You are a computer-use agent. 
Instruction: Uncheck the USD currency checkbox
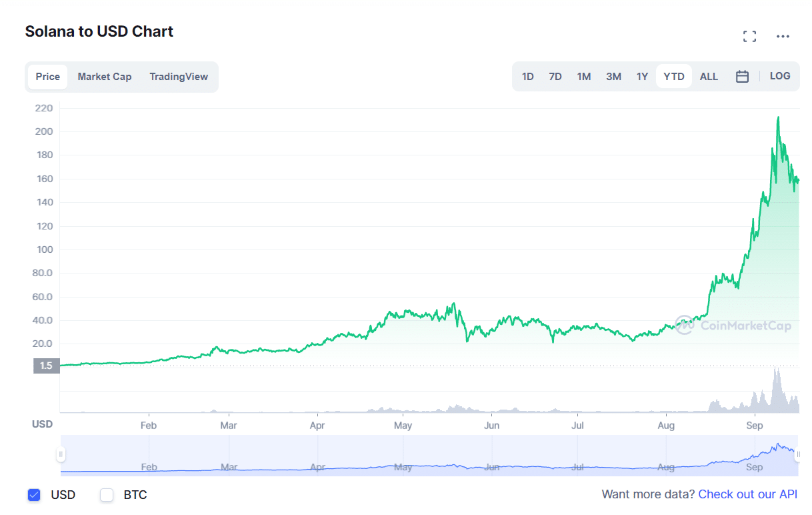coord(35,495)
